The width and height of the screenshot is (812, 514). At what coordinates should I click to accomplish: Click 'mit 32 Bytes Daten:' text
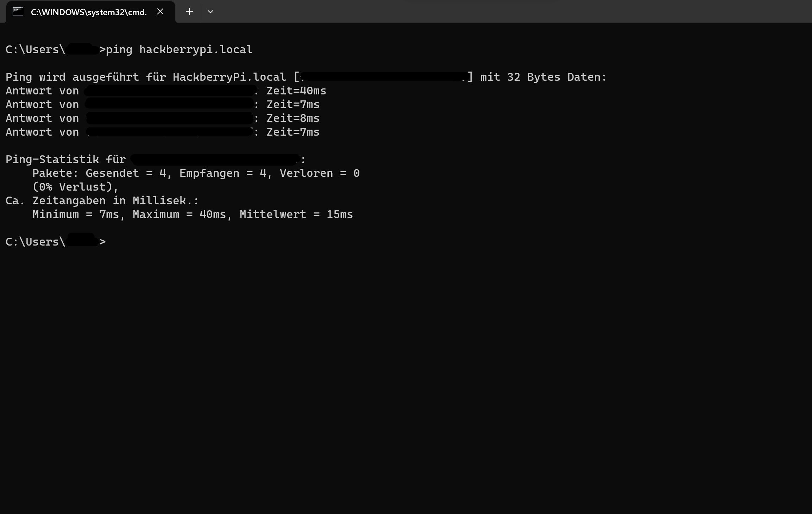tap(543, 77)
